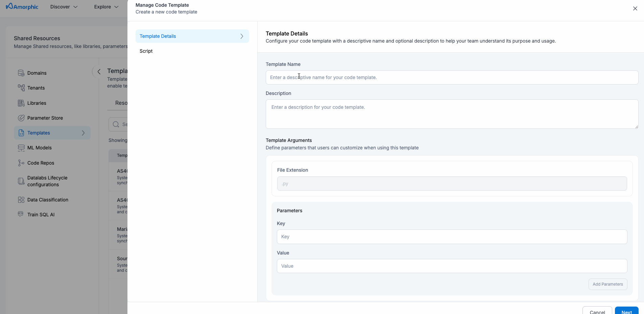Click the Data Classification icon
This screenshot has width=644, height=314.
[x=21, y=200]
